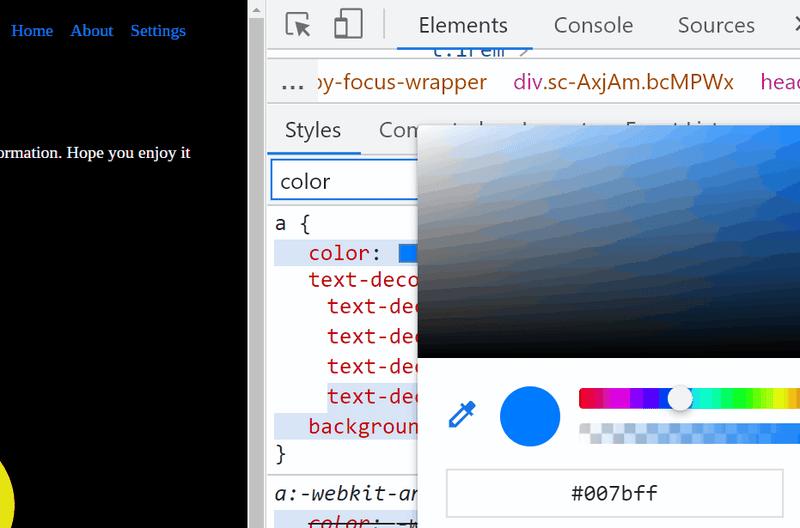The width and height of the screenshot is (800, 528).
Task: Click the Home navigation link
Action: pyautogui.click(x=32, y=31)
